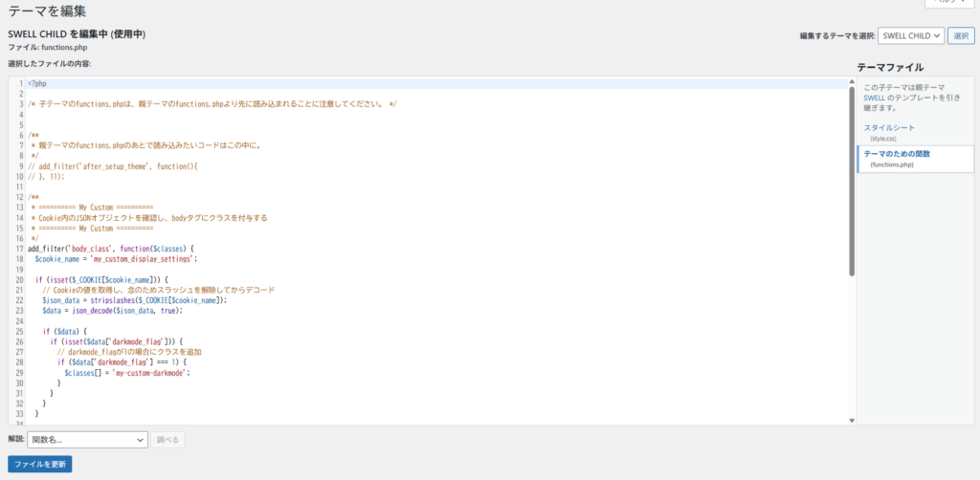Click line number 25 in the gutter
The height and width of the screenshot is (480, 980).
click(19, 332)
